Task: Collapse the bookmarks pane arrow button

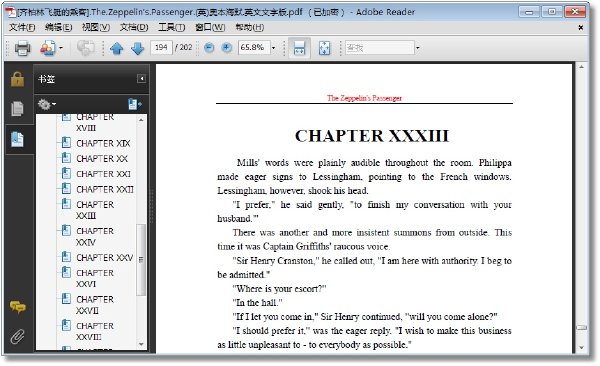Action: pyautogui.click(x=141, y=78)
